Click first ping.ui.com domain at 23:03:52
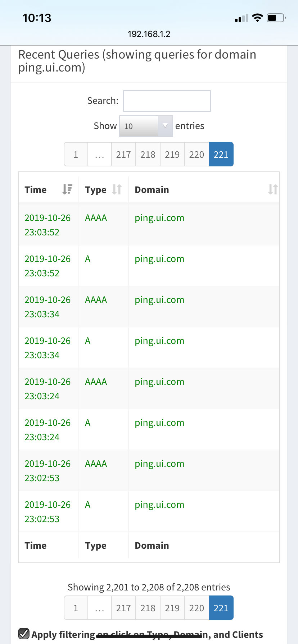This screenshot has width=298, height=644. coord(159,218)
